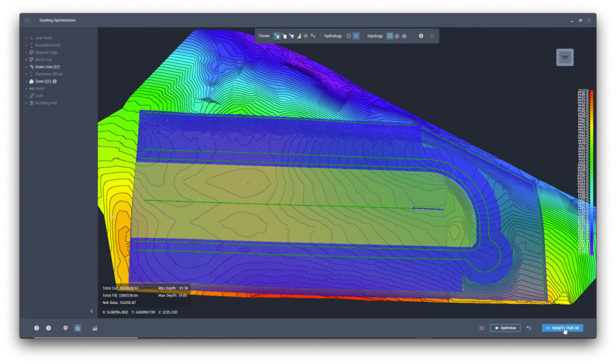Viewport: 616px width, 364px height.
Task: Click the Bend Line icon
Action: pos(31,60)
